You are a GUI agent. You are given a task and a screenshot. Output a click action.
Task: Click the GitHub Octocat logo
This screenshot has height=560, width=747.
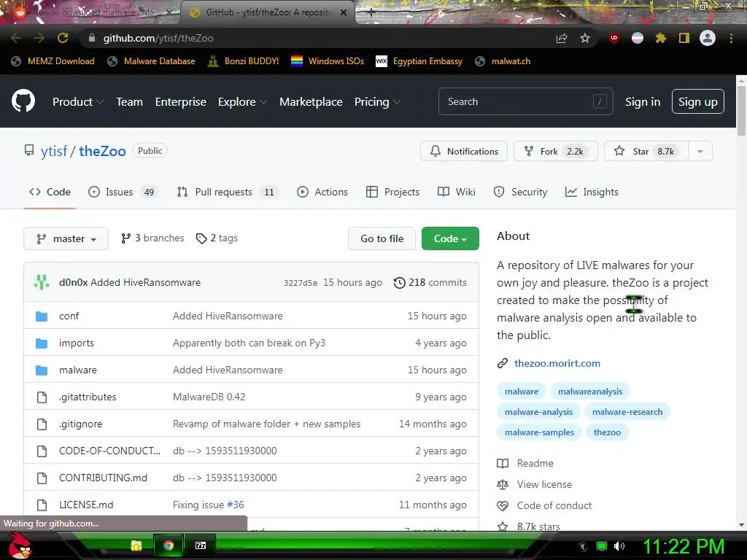click(23, 101)
